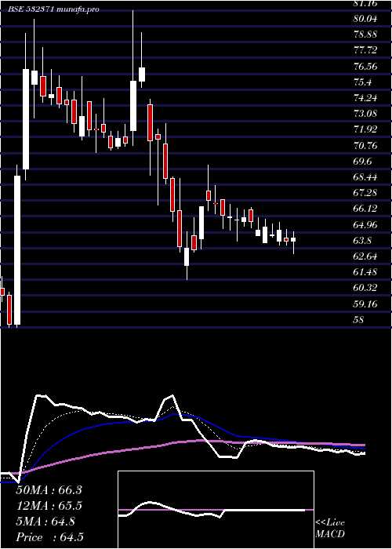The height and width of the screenshot is (549, 392).
Task: Click the 60.32 price axis label
Action: point(365,288)
